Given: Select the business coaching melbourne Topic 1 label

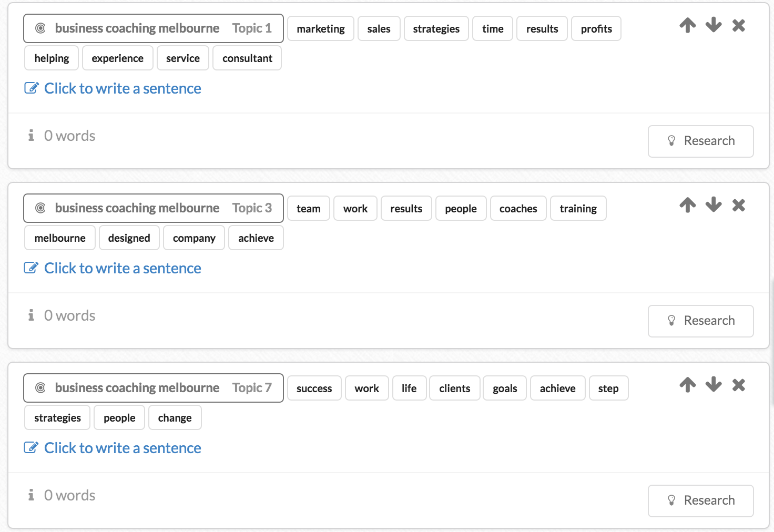Looking at the screenshot, I should (x=154, y=28).
